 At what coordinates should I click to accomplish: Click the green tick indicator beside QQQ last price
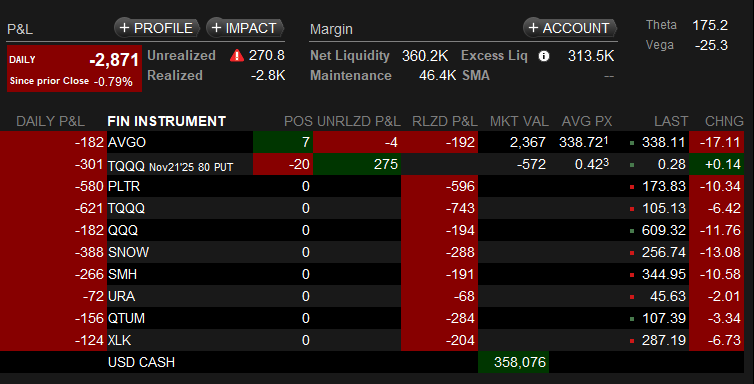pos(632,231)
